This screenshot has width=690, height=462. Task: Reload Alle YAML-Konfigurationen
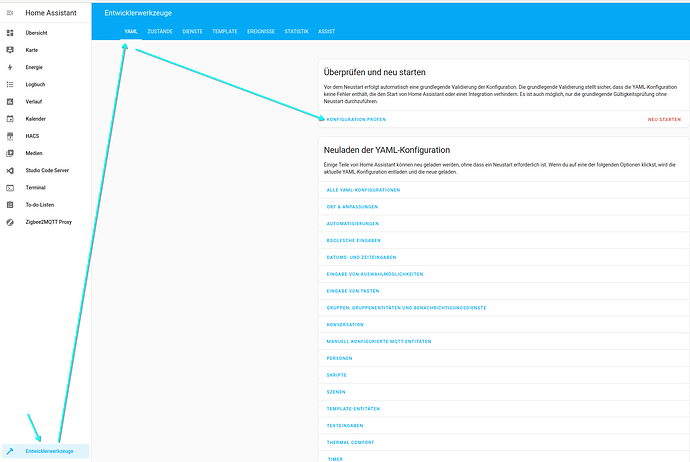[x=364, y=189]
